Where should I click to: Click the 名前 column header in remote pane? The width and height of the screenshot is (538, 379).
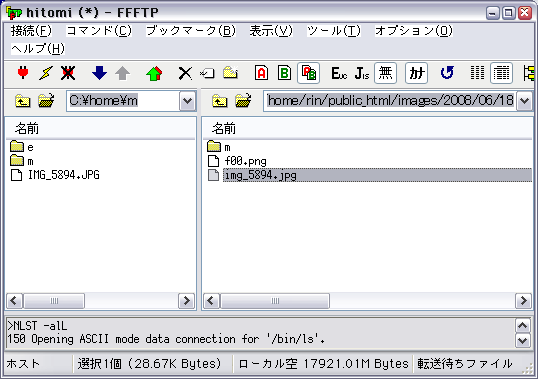pyautogui.click(x=368, y=129)
